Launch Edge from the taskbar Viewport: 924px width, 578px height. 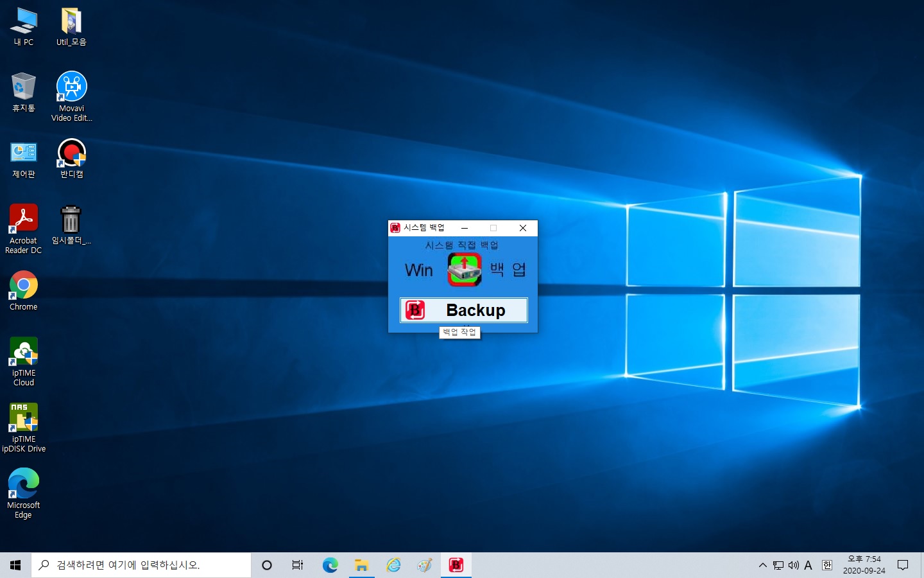[x=330, y=565]
